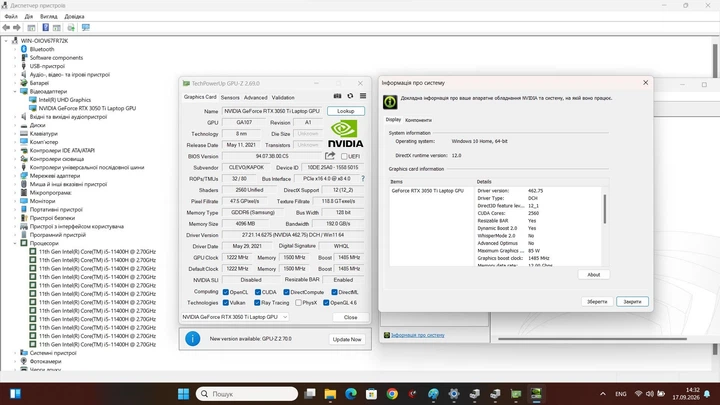The image size is (720, 405).
Task: Toggle the UEFI checkbox
Action: (344, 157)
